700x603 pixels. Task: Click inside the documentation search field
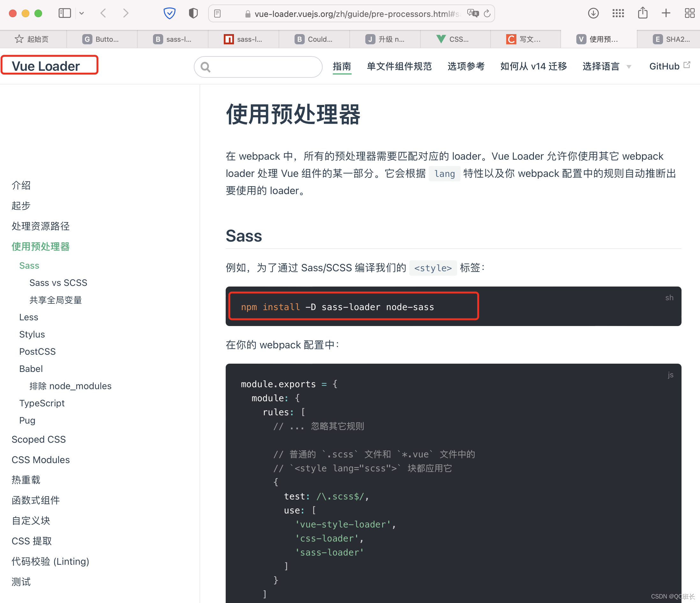(258, 67)
